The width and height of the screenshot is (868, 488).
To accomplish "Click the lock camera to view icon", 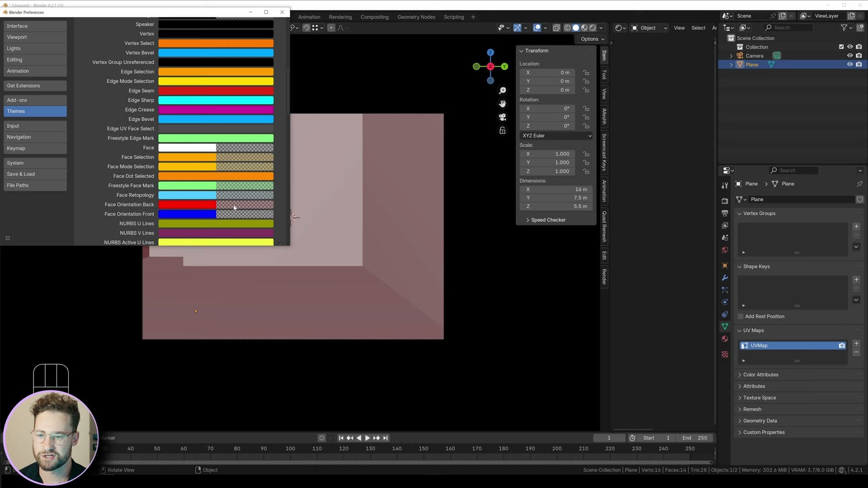I will tap(502, 131).
